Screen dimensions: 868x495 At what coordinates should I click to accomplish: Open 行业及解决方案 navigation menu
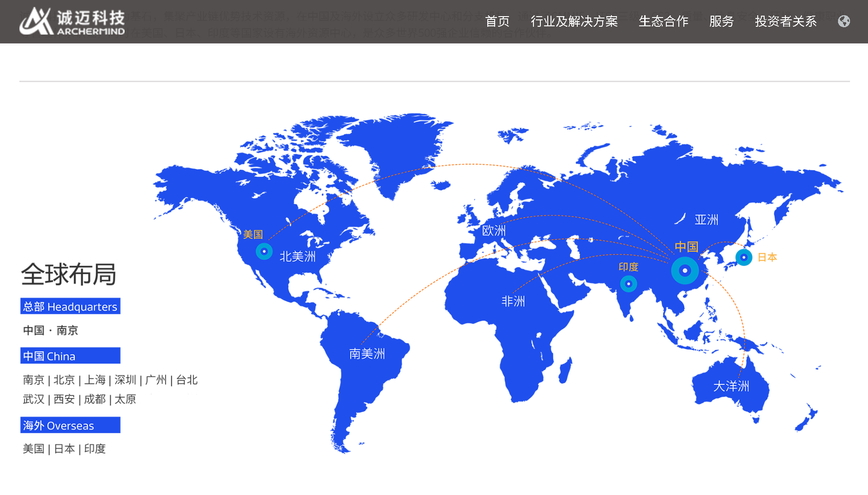574,21
